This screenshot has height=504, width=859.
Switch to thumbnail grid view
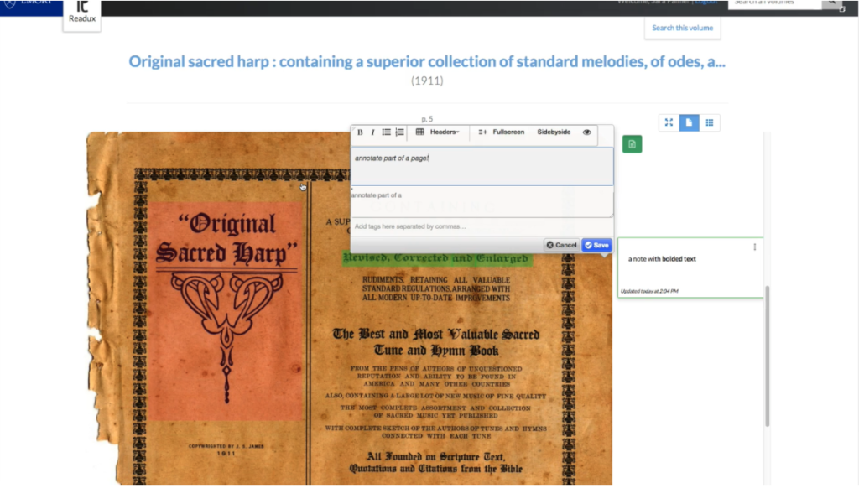point(710,123)
